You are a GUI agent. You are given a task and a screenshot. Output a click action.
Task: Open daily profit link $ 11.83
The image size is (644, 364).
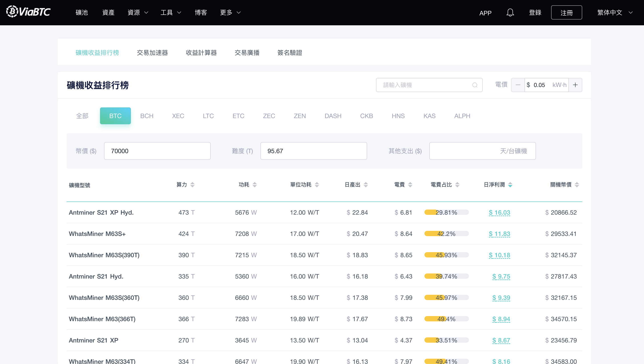click(499, 234)
